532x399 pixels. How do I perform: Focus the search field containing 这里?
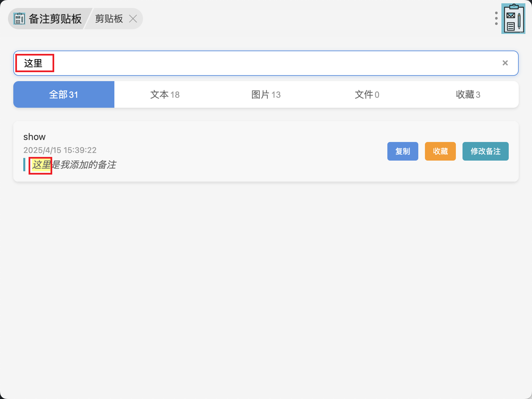(266, 63)
